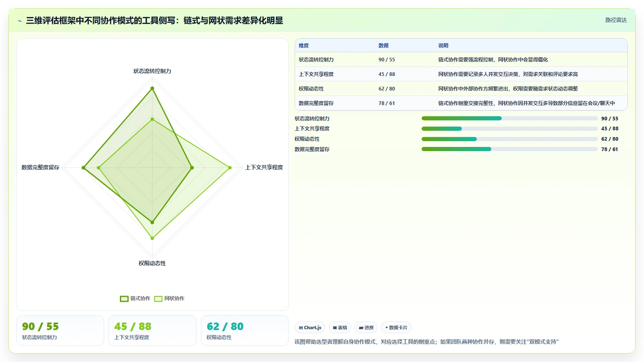Click the 数据完整度留存 progress bar

(x=510, y=149)
